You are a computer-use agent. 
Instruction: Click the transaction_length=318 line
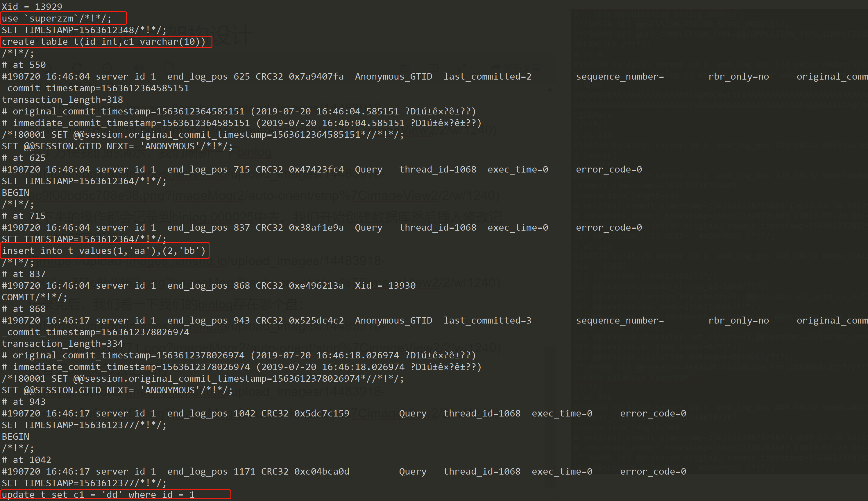tap(62, 100)
